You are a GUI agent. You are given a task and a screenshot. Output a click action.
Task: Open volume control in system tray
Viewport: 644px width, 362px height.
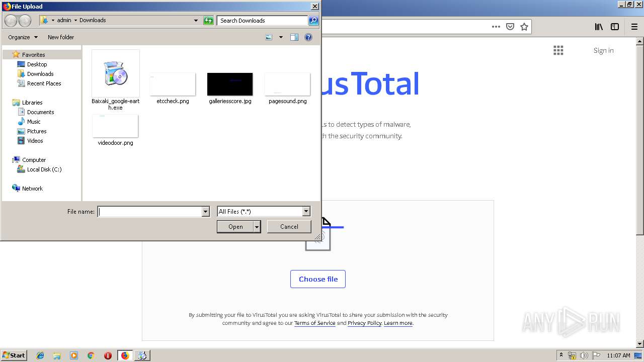pos(583,355)
